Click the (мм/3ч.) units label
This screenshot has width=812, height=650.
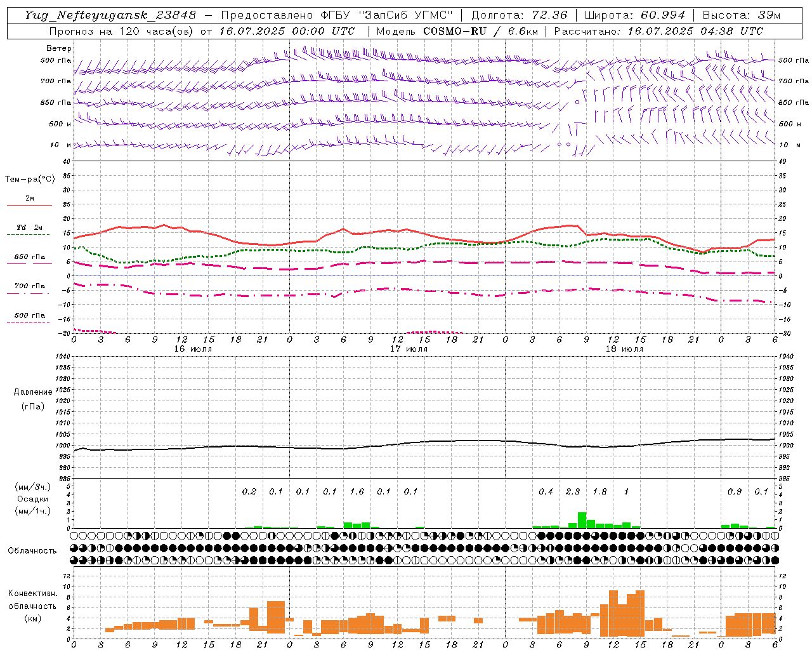click(x=33, y=487)
